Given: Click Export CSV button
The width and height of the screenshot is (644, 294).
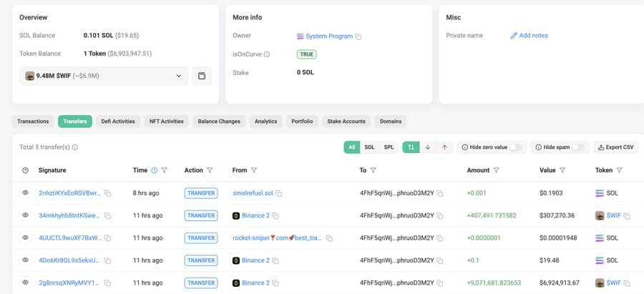Looking at the screenshot, I should tap(615, 147).
